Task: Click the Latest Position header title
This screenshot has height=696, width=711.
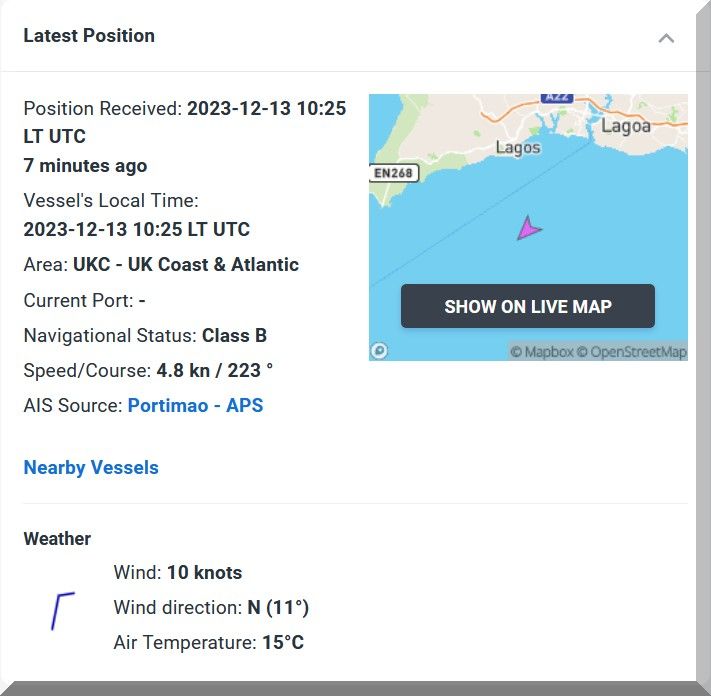Action: click(x=89, y=36)
